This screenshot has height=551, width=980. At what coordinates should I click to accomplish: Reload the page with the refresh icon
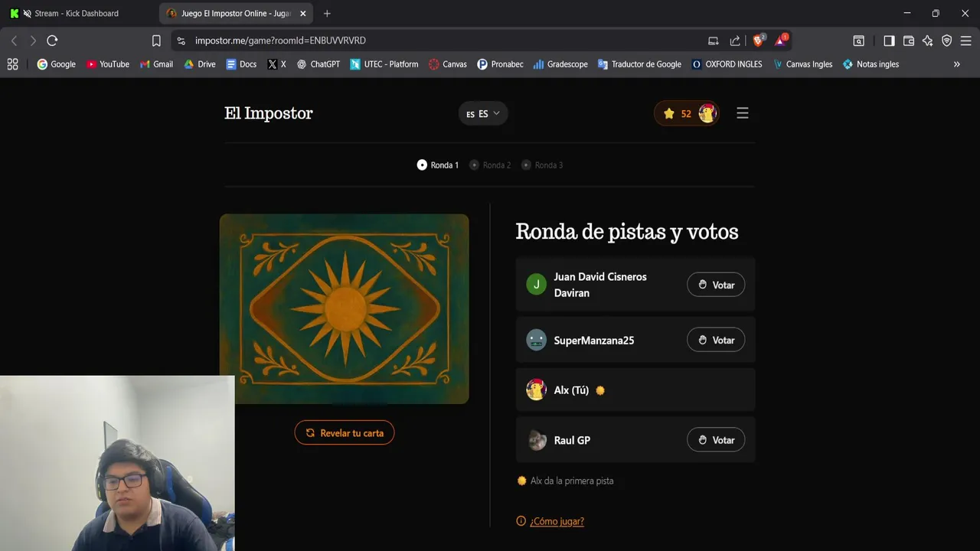coord(52,41)
